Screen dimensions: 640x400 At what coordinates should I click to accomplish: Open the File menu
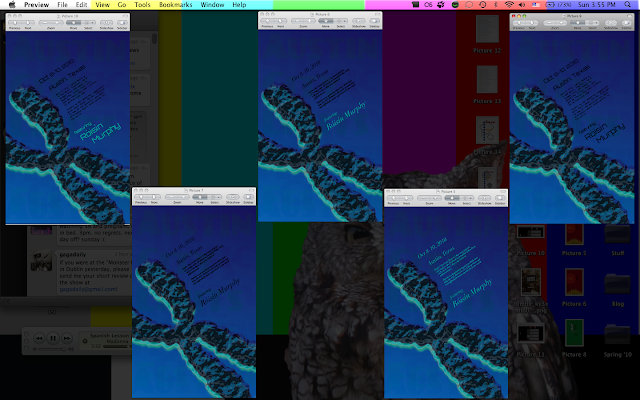coord(62,4)
